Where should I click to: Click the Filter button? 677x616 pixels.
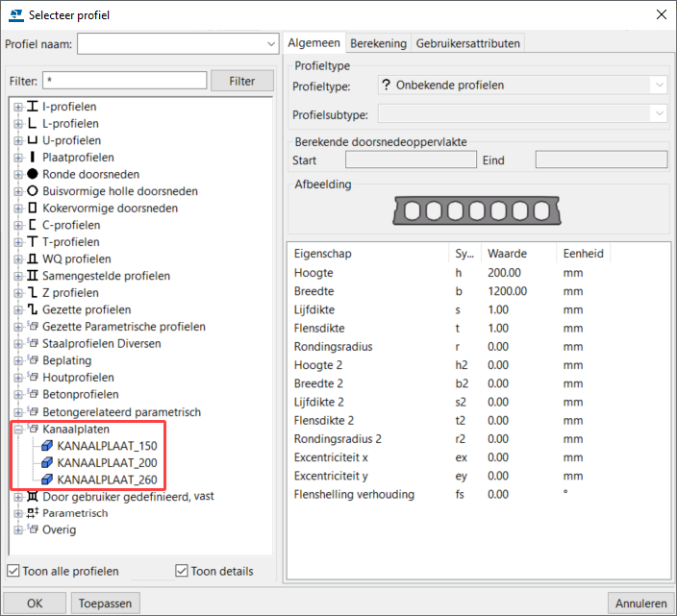[x=242, y=81]
